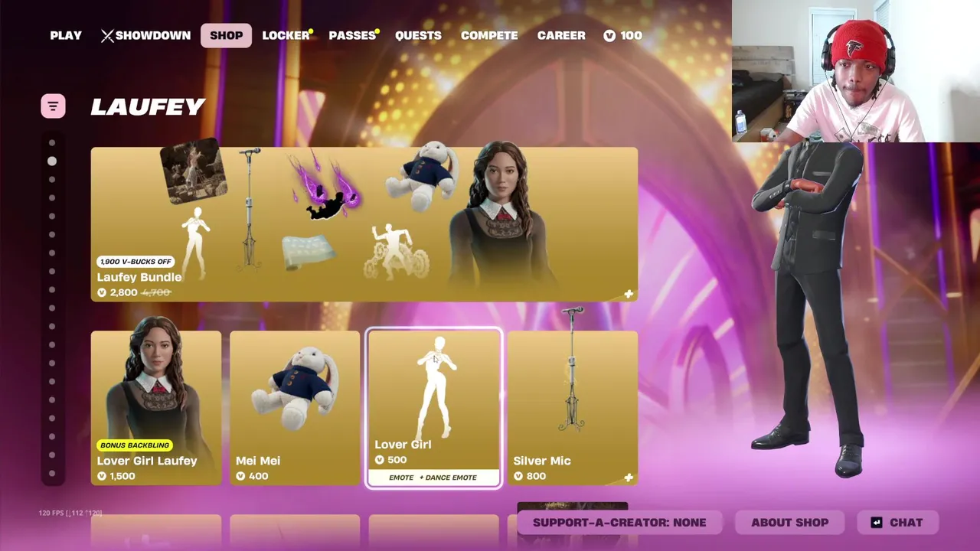Click the white bunny plush in the bundle
This screenshot has height=551, width=980.
pyautogui.click(x=422, y=176)
